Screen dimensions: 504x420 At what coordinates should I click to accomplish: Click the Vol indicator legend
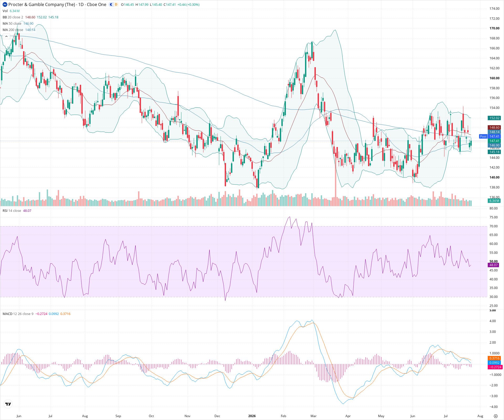click(x=5, y=11)
